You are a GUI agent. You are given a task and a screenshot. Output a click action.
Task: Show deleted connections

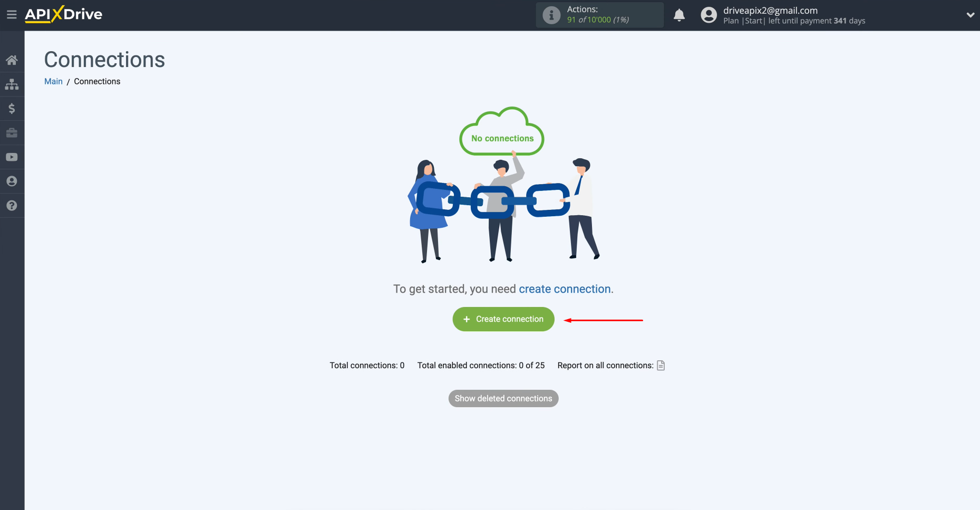pos(503,398)
